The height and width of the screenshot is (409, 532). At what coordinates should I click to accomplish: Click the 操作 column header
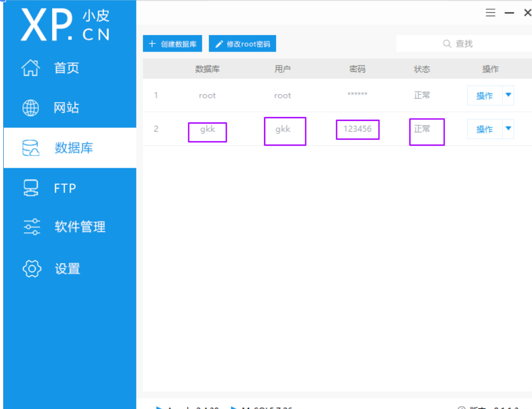pyautogui.click(x=490, y=69)
